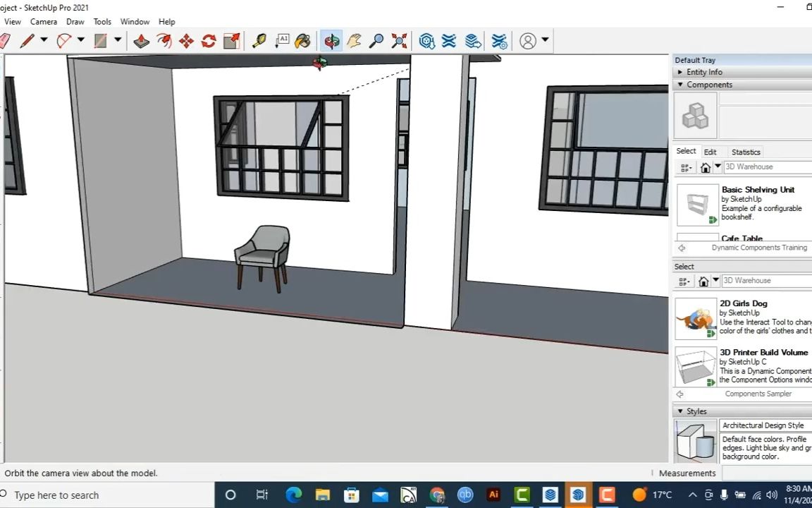
Task: Click the In Model house icon
Action: tap(705, 167)
